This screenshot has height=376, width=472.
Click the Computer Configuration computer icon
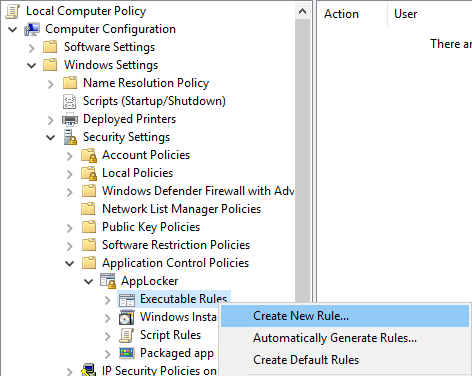click(x=32, y=29)
